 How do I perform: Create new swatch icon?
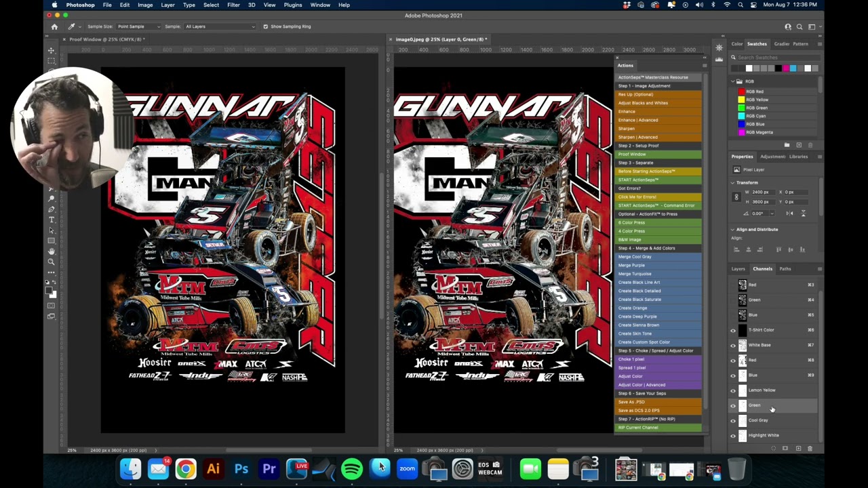pyautogui.click(x=799, y=145)
